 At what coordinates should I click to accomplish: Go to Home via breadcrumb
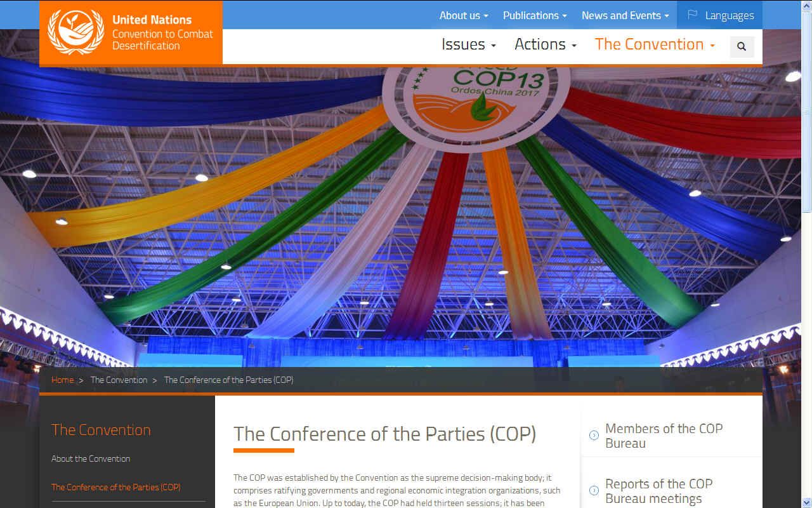tap(62, 380)
